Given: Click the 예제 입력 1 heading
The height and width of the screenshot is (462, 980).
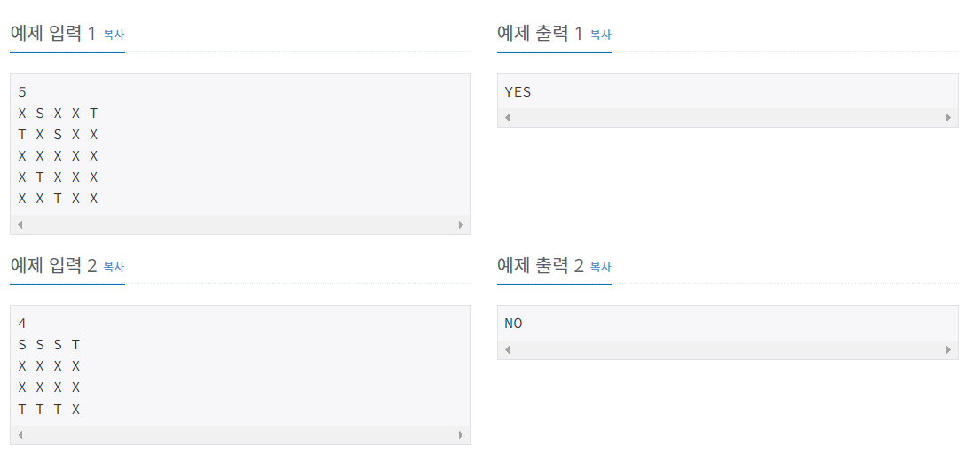Looking at the screenshot, I should [54, 33].
